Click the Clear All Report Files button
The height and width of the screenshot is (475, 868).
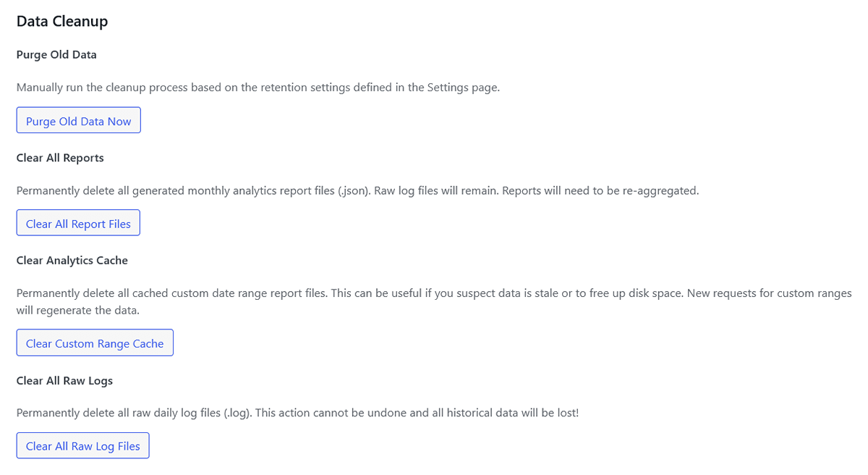click(x=77, y=222)
